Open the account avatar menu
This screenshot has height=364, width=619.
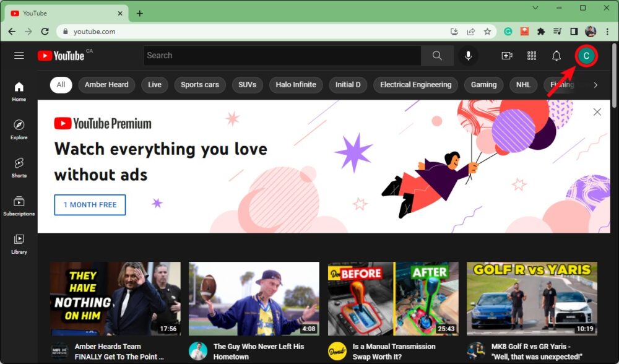586,56
